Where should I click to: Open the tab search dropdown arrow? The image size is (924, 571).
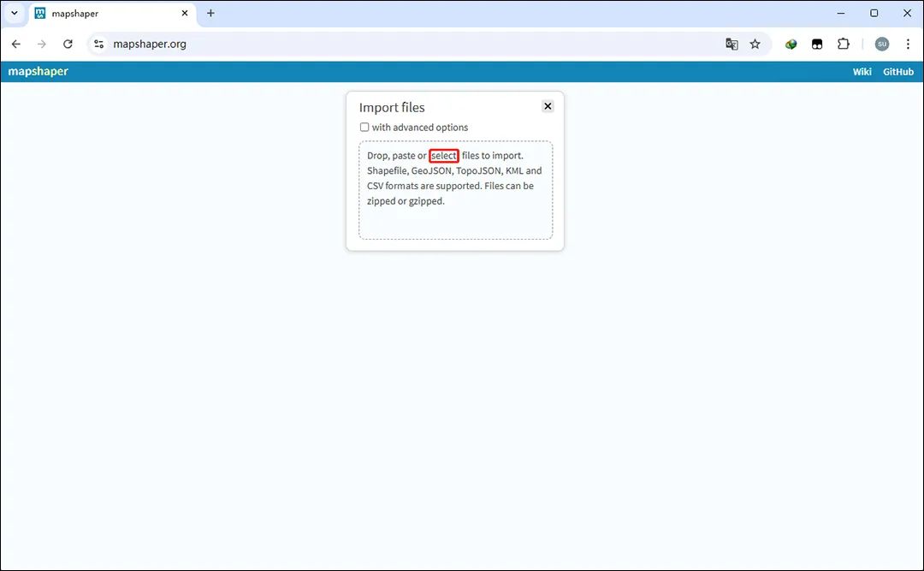pos(15,13)
